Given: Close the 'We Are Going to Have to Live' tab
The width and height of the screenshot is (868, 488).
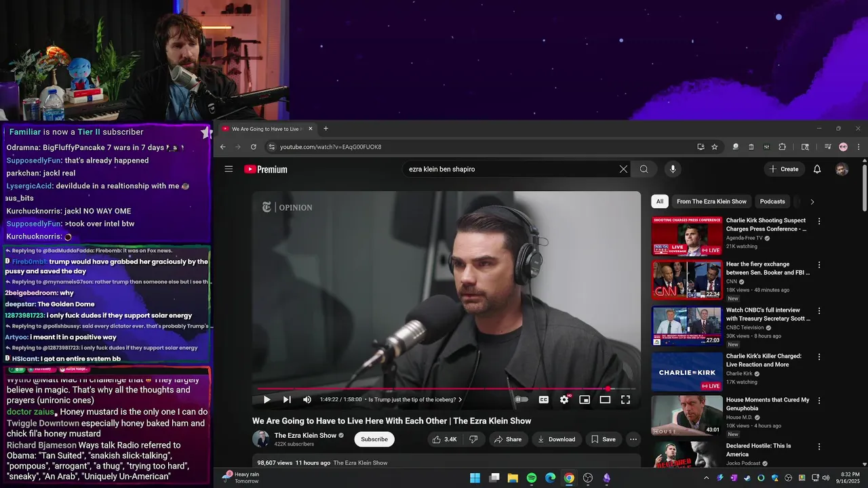Looking at the screenshot, I should point(311,128).
